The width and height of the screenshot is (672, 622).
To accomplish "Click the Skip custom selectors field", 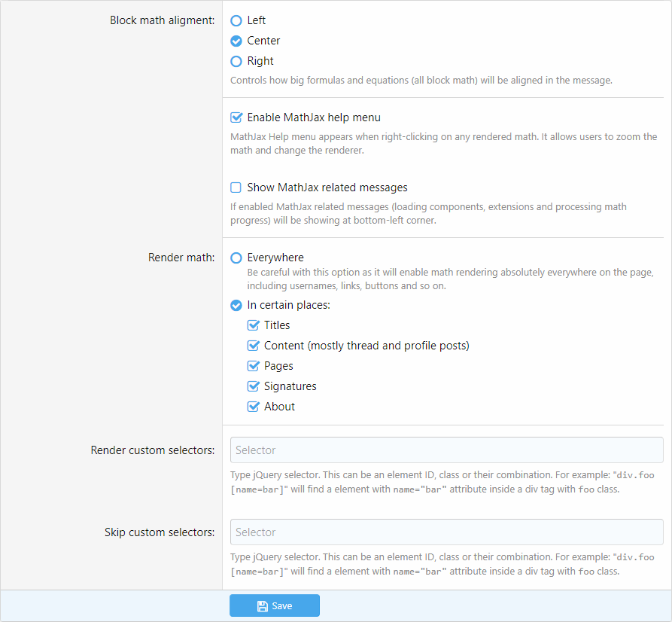I will (446, 532).
